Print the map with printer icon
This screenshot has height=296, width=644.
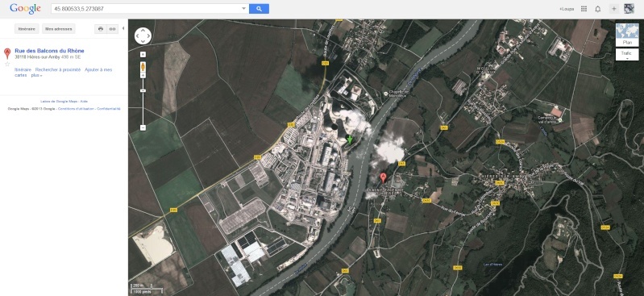[101, 29]
